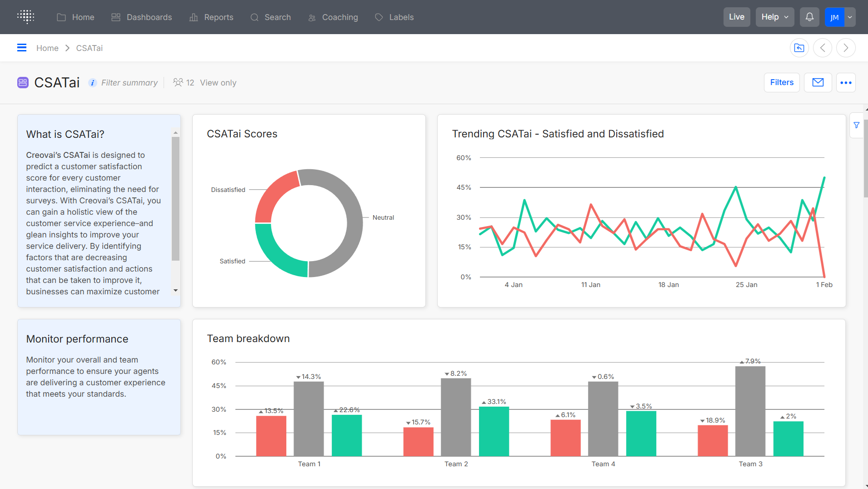
Task: Click the 12 shared users icon
Action: [x=178, y=82]
